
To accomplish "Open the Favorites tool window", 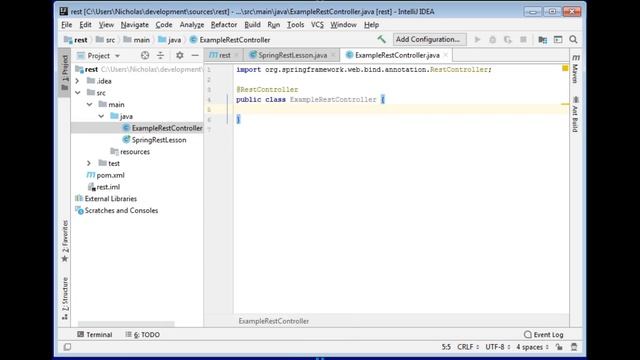I will (x=65, y=241).
